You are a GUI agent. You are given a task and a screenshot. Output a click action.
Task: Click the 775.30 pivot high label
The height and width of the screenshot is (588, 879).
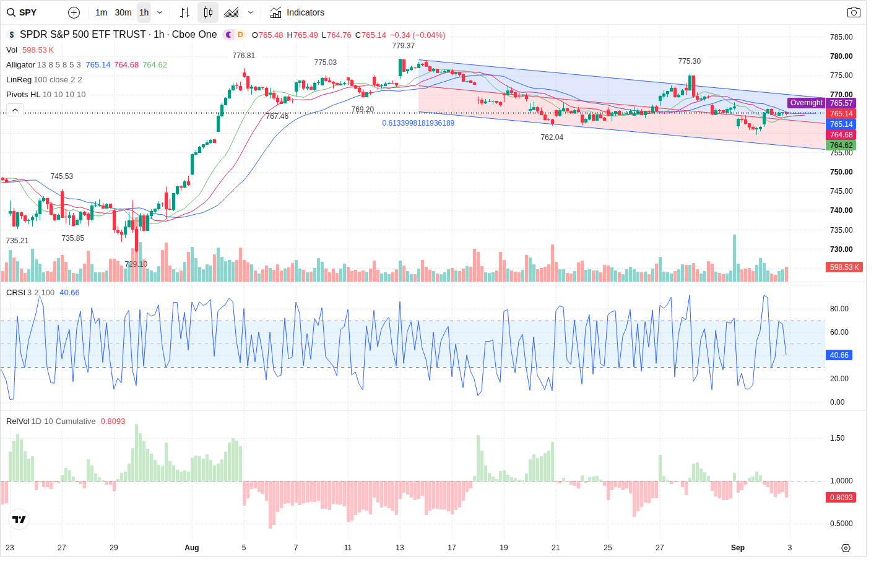click(690, 61)
